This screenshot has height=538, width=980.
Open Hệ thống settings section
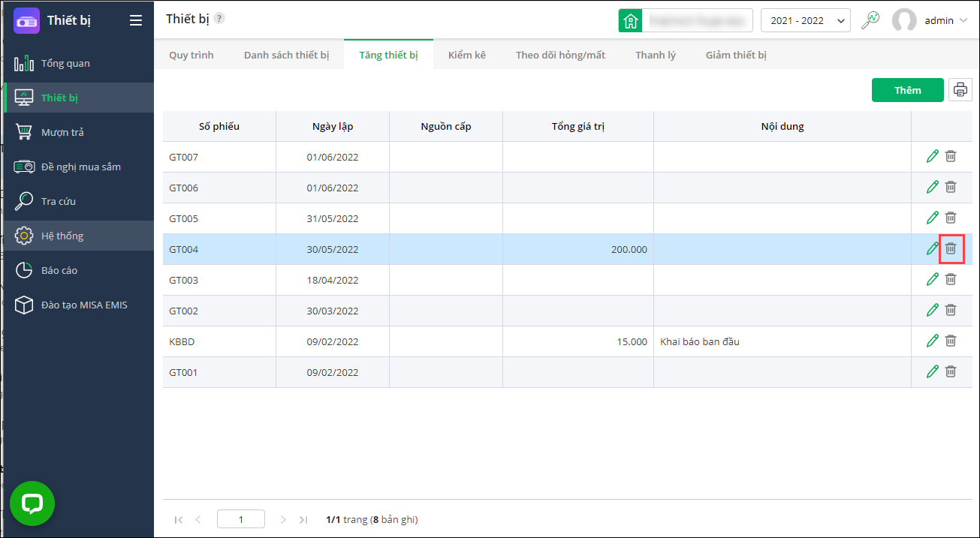(78, 236)
